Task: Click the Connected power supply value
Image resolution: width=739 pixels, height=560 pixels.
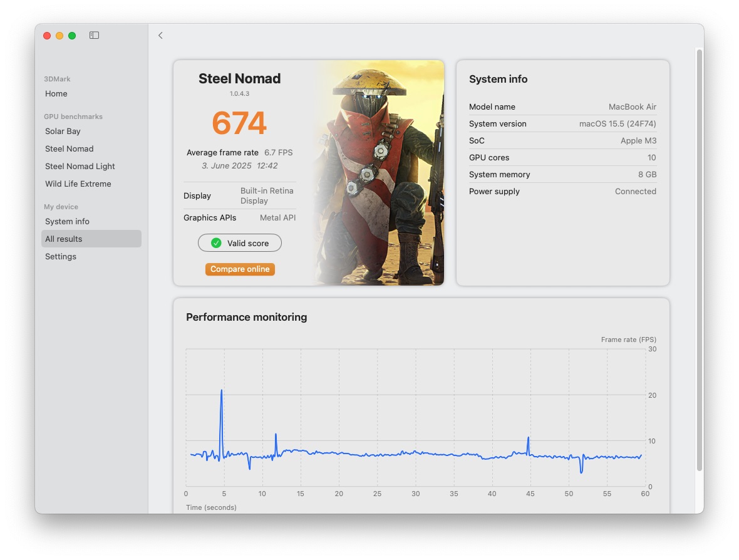Action: click(636, 192)
